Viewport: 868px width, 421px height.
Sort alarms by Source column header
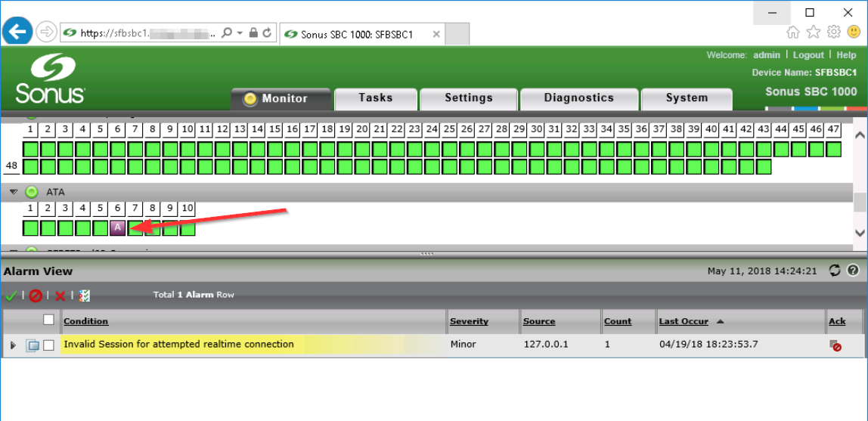click(x=539, y=321)
